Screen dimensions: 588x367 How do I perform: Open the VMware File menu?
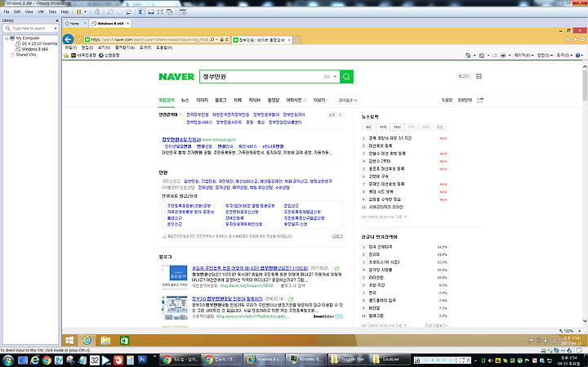click(7, 12)
